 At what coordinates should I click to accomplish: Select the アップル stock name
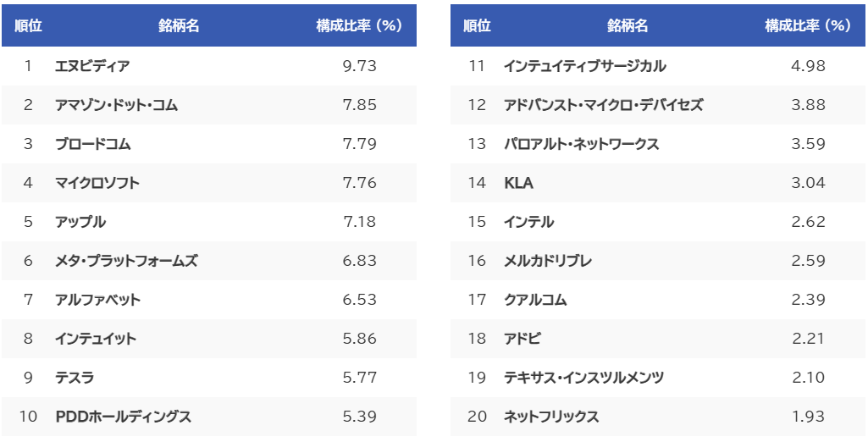(x=80, y=222)
